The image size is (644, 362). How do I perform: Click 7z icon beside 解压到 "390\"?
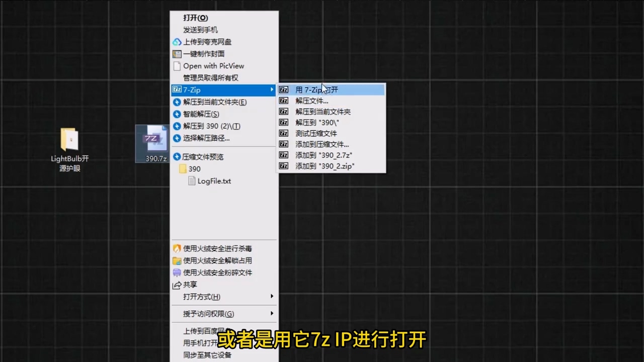[284, 122]
